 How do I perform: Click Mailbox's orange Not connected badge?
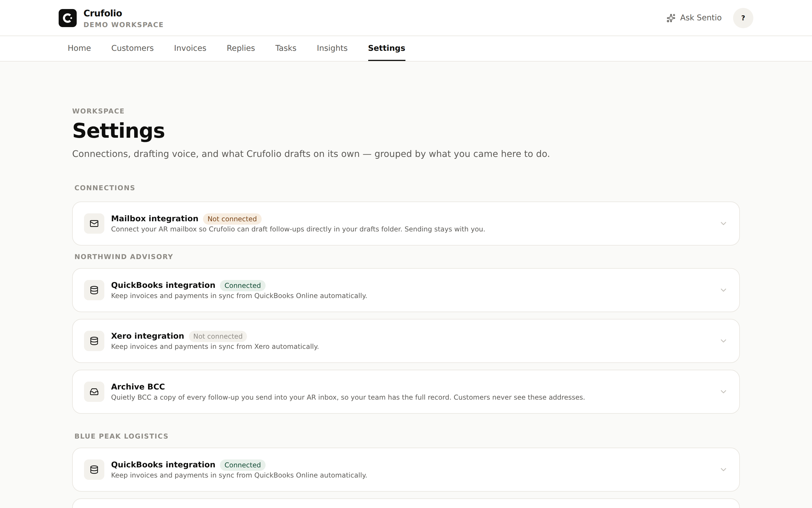(232, 219)
